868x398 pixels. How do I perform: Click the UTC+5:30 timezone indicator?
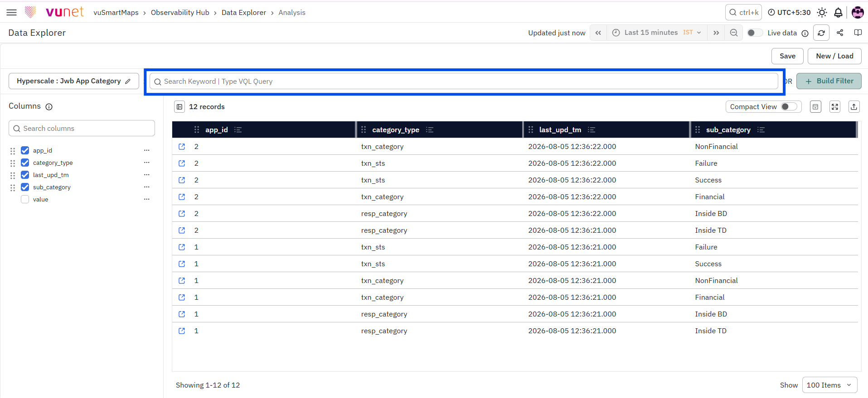tap(789, 12)
